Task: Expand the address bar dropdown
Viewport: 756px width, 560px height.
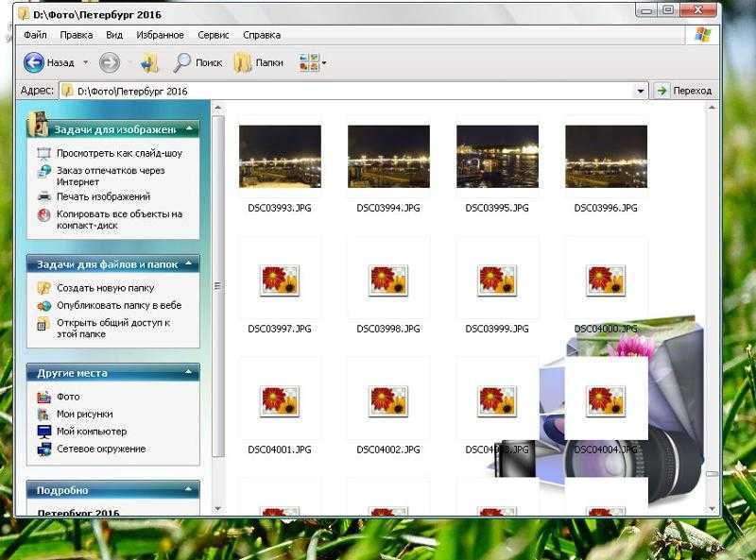Action: pyautogui.click(x=641, y=91)
